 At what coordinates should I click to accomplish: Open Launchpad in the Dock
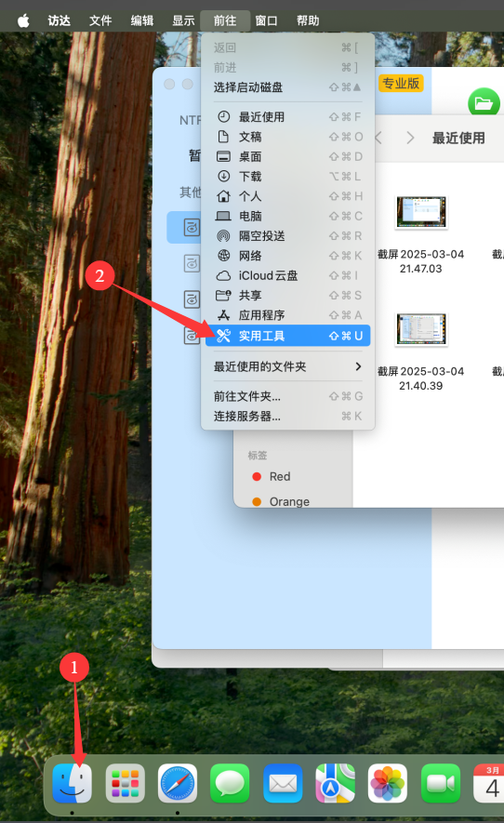coord(125,783)
